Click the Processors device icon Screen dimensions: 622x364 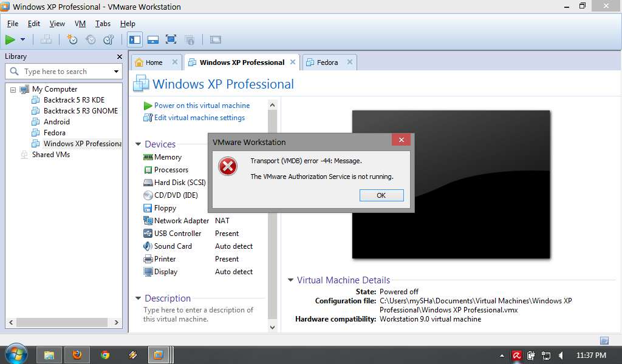148,170
